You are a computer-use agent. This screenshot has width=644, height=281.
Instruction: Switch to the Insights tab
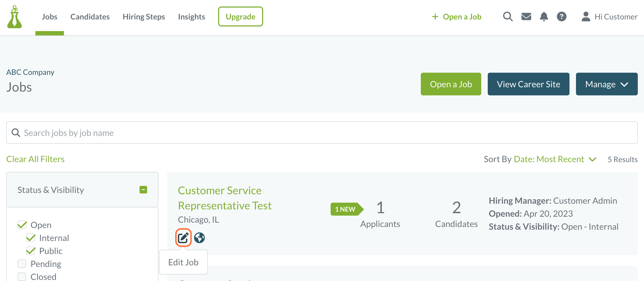click(191, 17)
